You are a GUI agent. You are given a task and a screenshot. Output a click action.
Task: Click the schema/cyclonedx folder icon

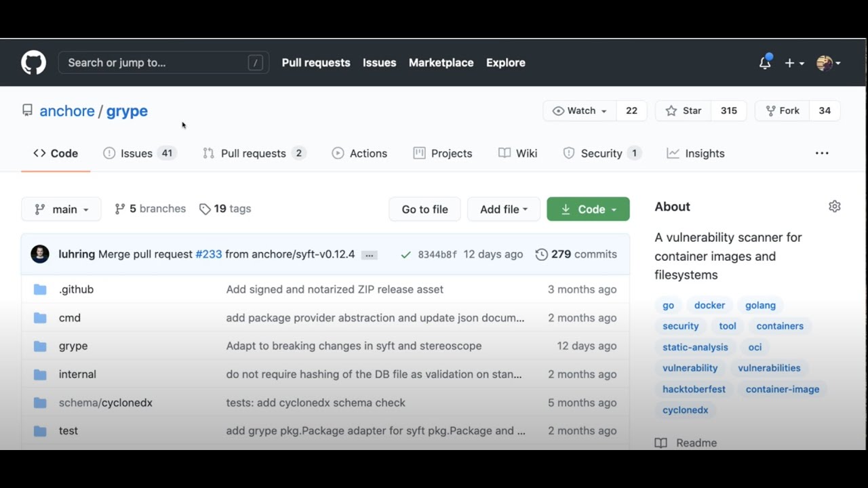coord(40,403)
